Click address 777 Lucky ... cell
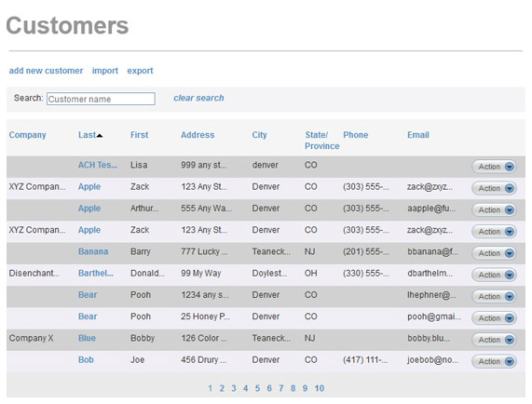This screenshot has width=532, height=404. pyautogui.click(x=204, y=251)
